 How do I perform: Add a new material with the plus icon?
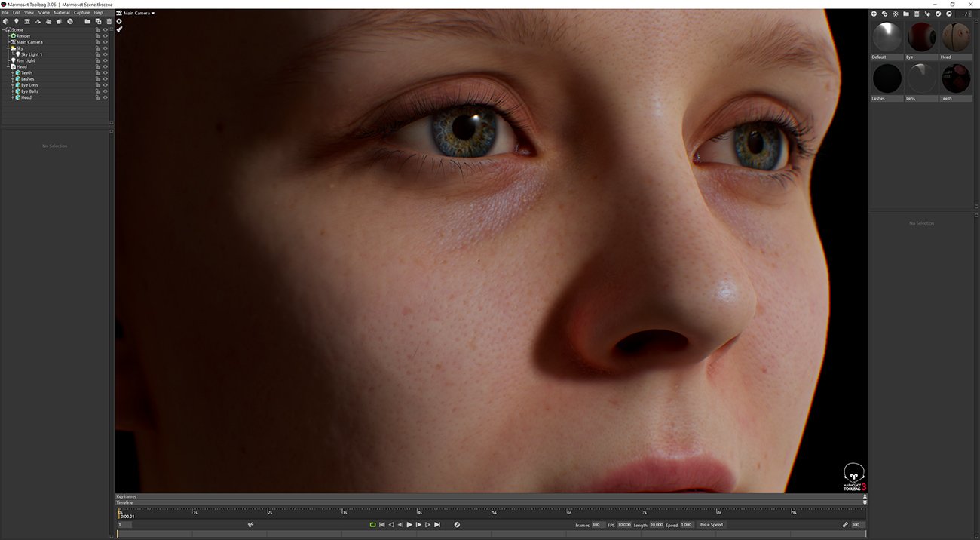click(x=874, y=14)
